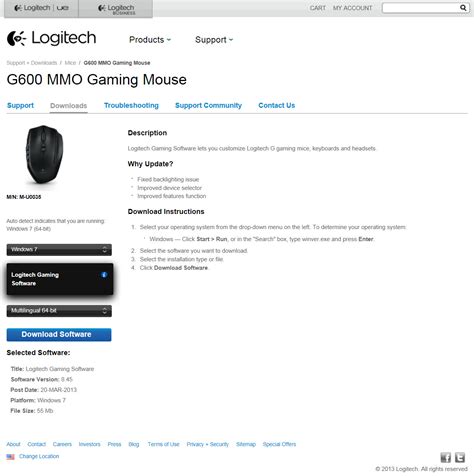The image size is (474, 476).
Task: Click the G600 mouse product image
Action: click(44, 155)
